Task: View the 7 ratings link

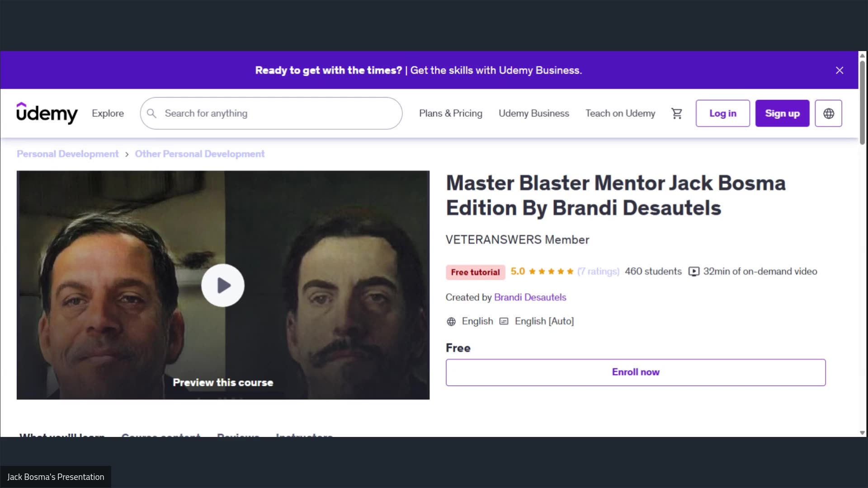Action: click(598, 272)
